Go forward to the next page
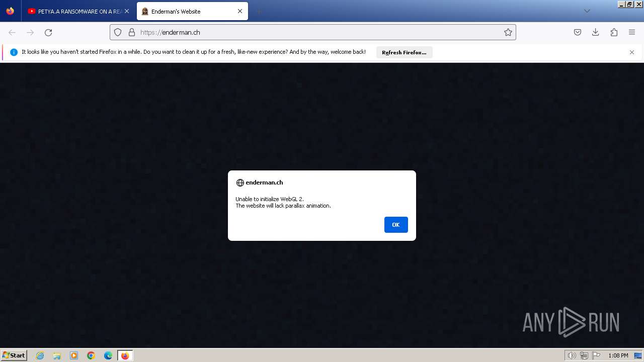Image resolution: width=644 pixels, height=362 pixels. coord(30,32)
